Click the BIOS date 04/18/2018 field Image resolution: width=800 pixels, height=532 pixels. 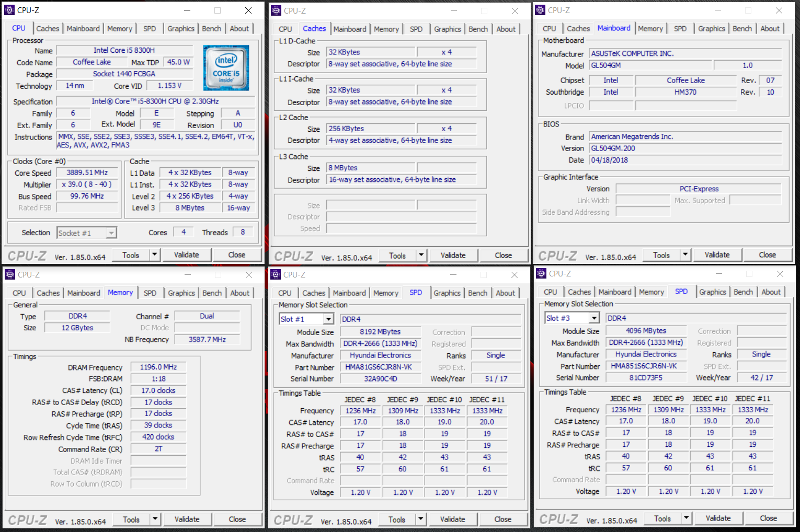coord(685,160)
